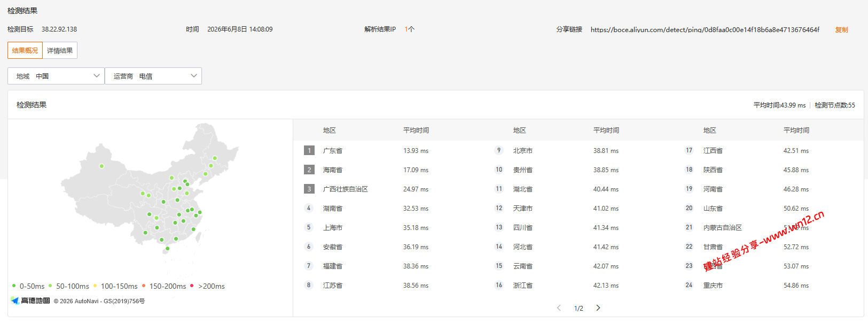Image resolution: width=868 pixels, height=323 pixels.
Task: Select the 湖南省 row name
Action: pos(333,209)
